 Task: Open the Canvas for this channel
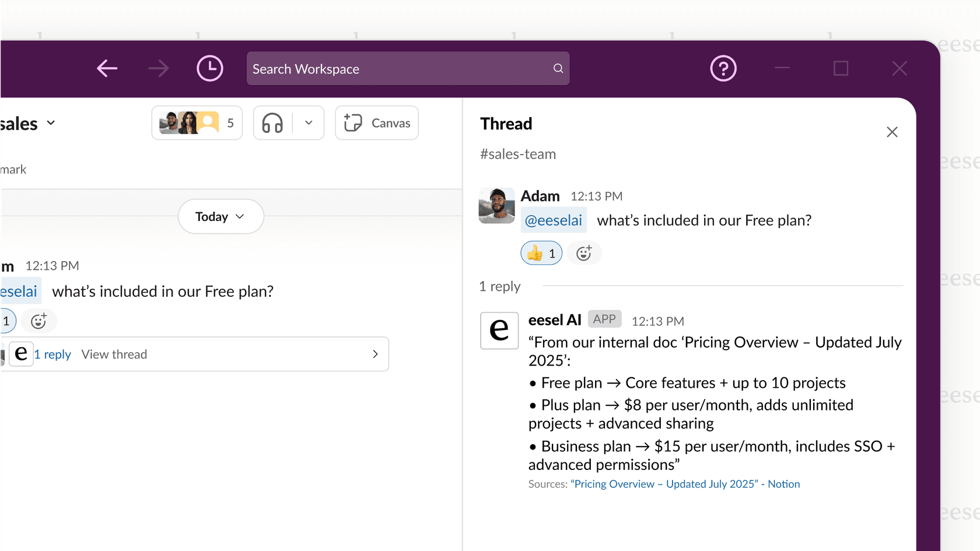point(376,122)
